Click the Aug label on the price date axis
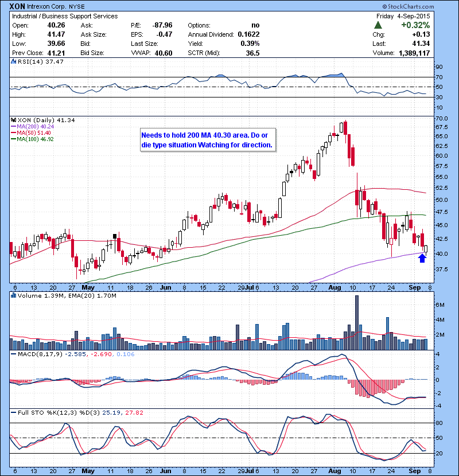This screenshot has height=476, width=459. point(333,287)
